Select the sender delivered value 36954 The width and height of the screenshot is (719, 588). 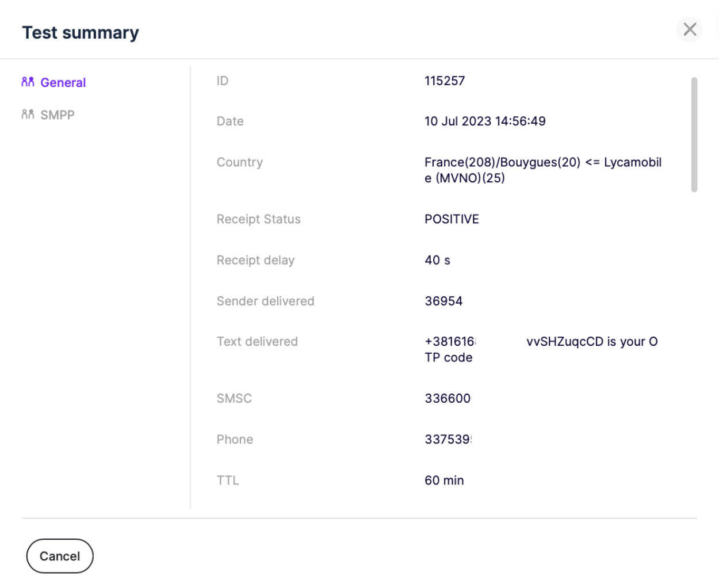click(x=443, y=301)
